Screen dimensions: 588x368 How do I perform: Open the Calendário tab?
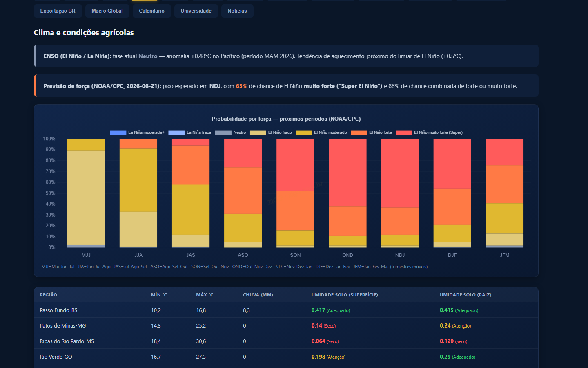tap(151, 11)
